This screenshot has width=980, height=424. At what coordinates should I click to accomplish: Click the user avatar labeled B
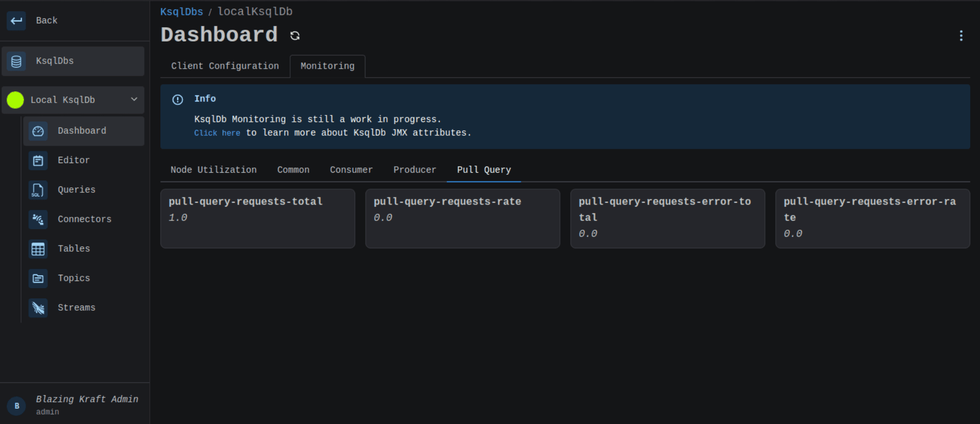(16, 406)
